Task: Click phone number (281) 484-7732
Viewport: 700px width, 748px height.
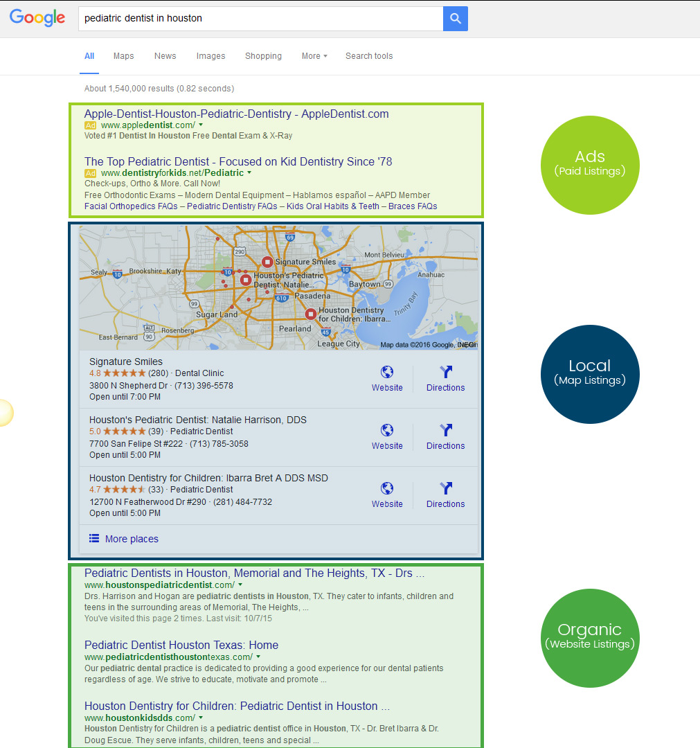Action: 242,502
